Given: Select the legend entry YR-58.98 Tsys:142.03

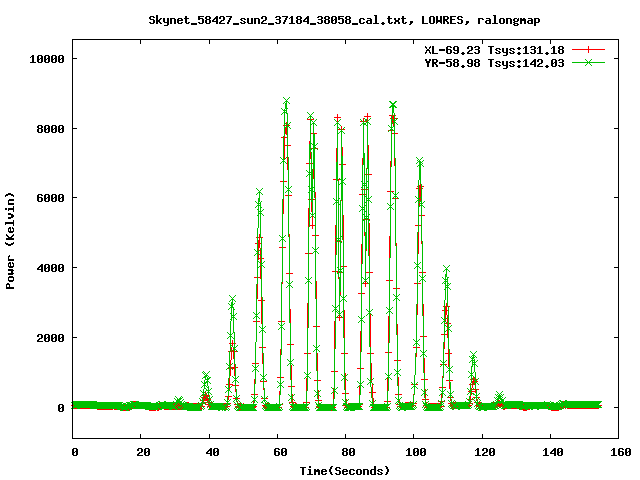Looking at the screenshot, I should (494, 63).
